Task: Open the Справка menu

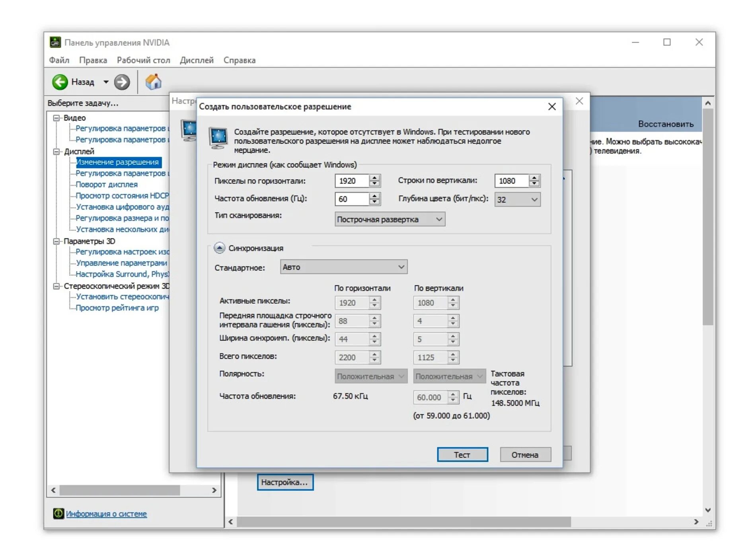Action: (x=240, y=60)
